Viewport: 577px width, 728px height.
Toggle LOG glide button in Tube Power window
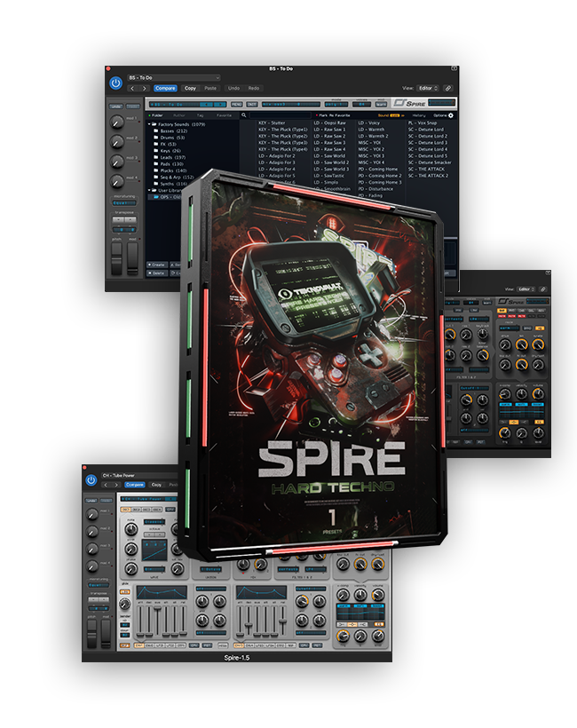pyautogui.click(x=125, y=592)
